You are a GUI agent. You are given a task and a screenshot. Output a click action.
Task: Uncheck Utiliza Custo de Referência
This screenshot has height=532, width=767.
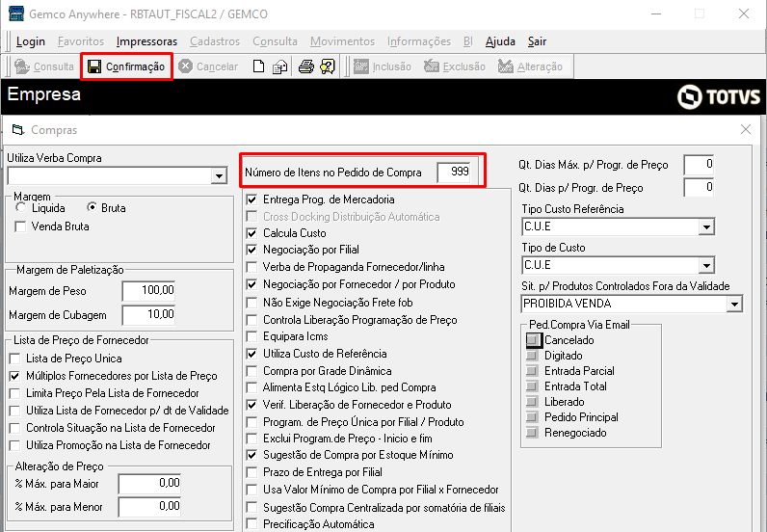(251, 354)
